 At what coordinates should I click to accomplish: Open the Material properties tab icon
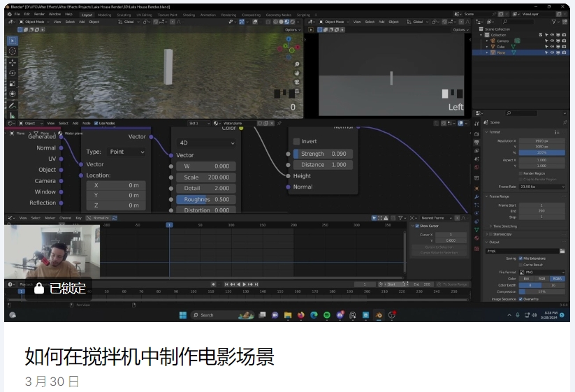tap(476, 238)
